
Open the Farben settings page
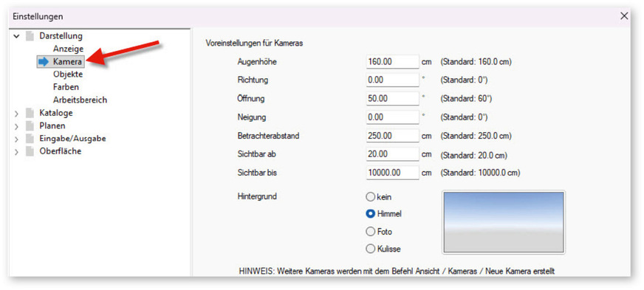pyautogui.click(x=66, y=87)
